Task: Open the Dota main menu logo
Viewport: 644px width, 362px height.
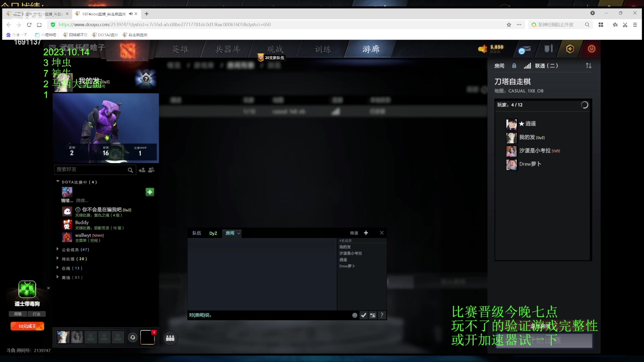Action: (x=128, y=51)
